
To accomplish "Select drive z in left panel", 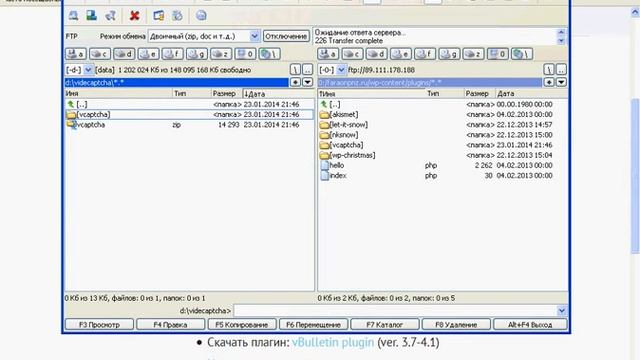I will click(x=221, y=54).
